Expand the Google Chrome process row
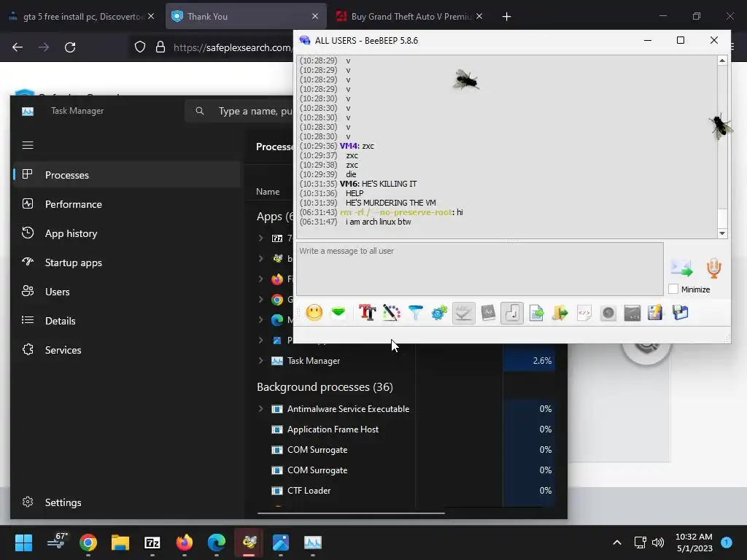The image size is (747, 560). [260, 299]
